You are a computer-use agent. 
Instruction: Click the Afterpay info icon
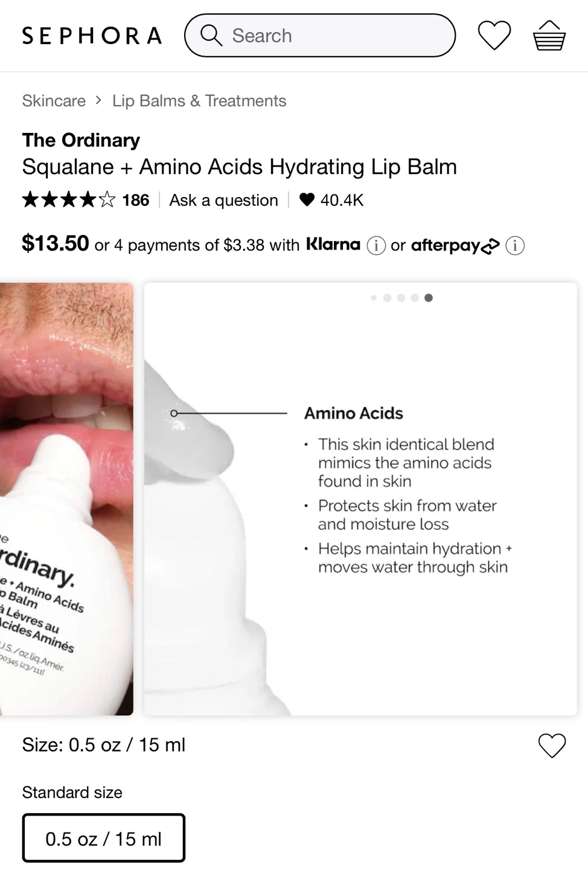tap(515, 246)
